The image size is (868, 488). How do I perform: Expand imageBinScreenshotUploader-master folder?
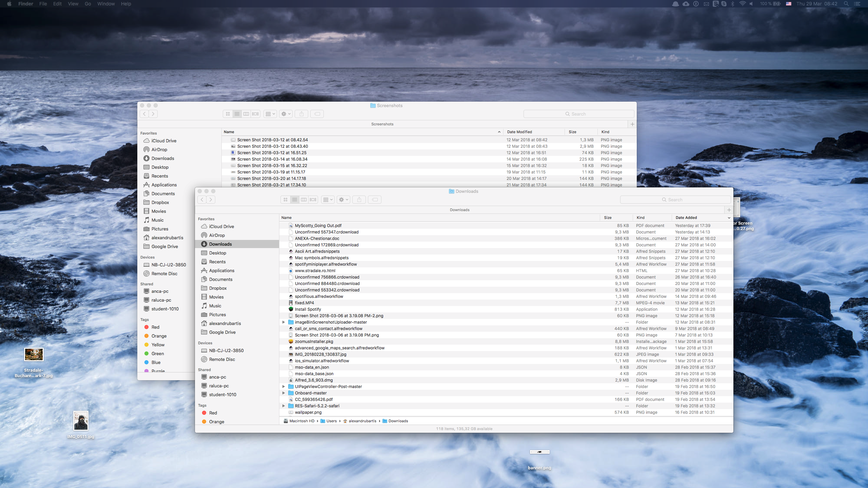pyautogui.click(x=283, y=322)
